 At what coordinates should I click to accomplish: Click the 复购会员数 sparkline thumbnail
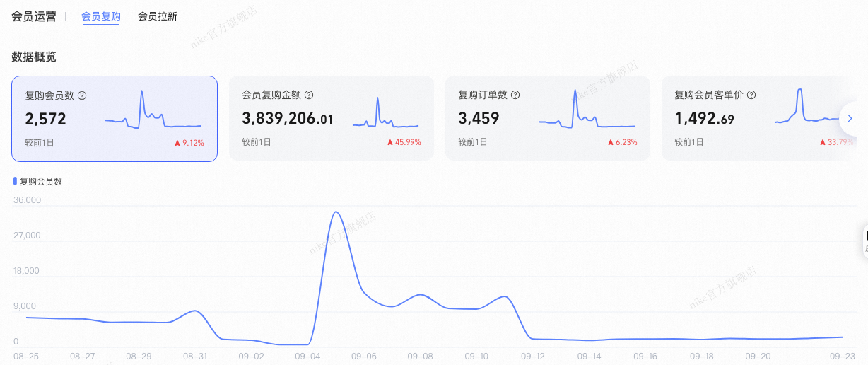(x=153, y=110)
